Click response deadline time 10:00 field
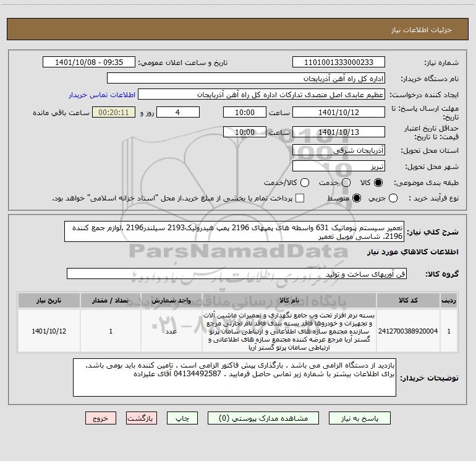Screen dimensions: 476x461 click(245, 112)
